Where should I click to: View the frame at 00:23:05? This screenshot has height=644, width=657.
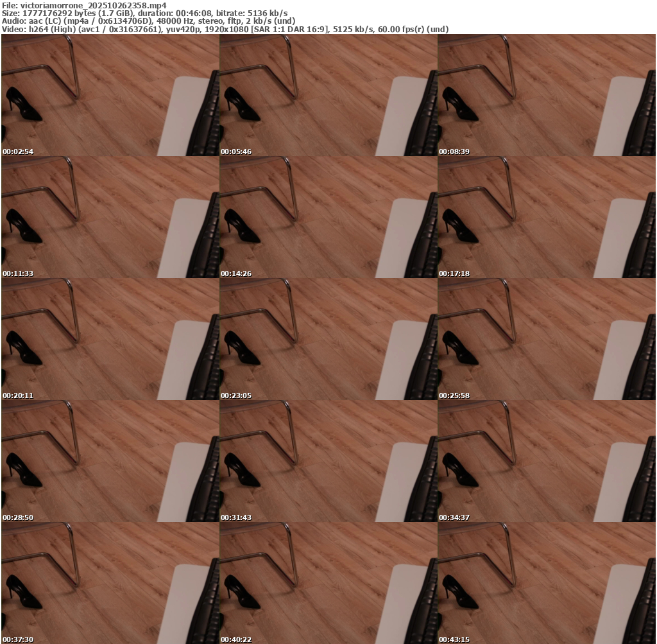(x=328, y=339)
